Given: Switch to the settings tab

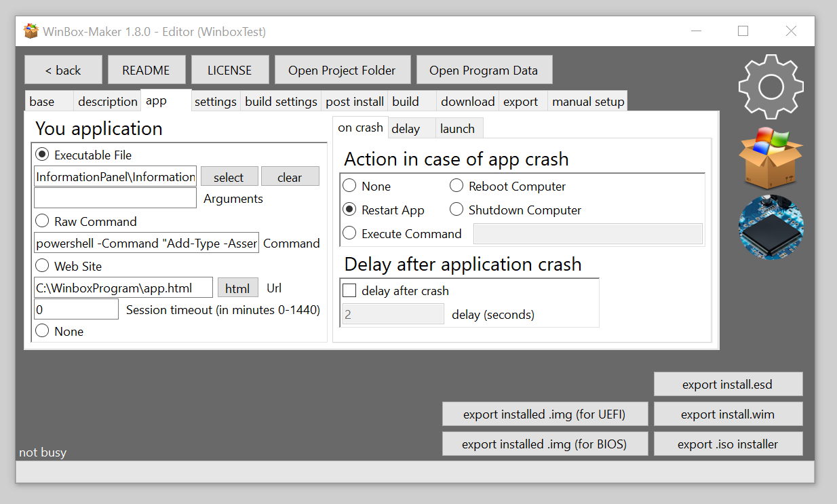Looking at the screenshot, I should pyautogui.click(x=215, y=101).
